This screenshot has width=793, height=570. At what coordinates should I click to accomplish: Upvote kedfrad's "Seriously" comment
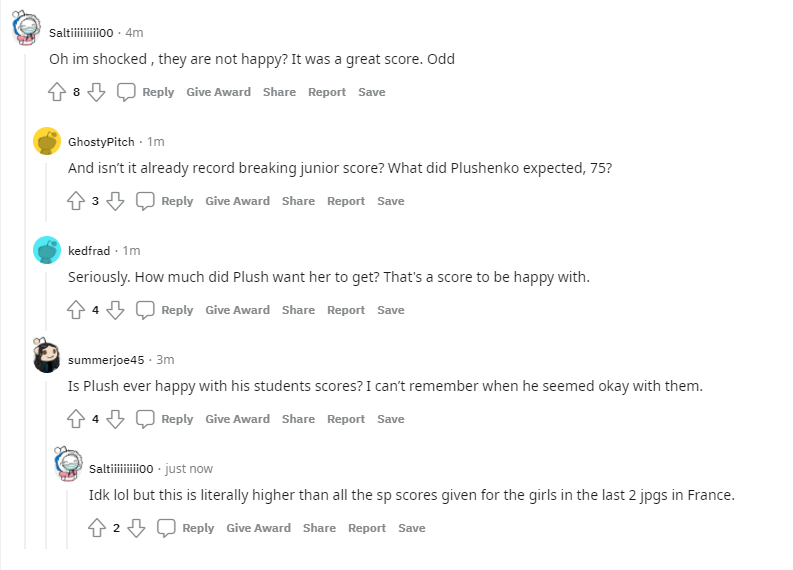[76, 310]
